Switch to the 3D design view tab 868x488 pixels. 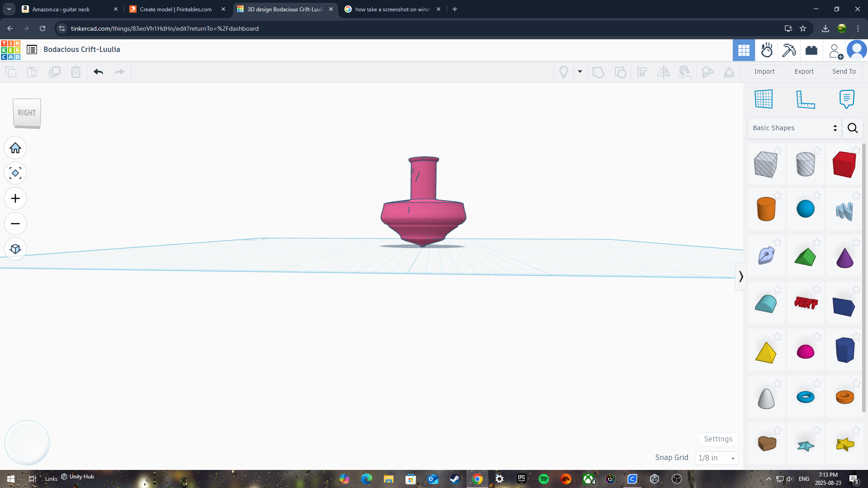743,50
